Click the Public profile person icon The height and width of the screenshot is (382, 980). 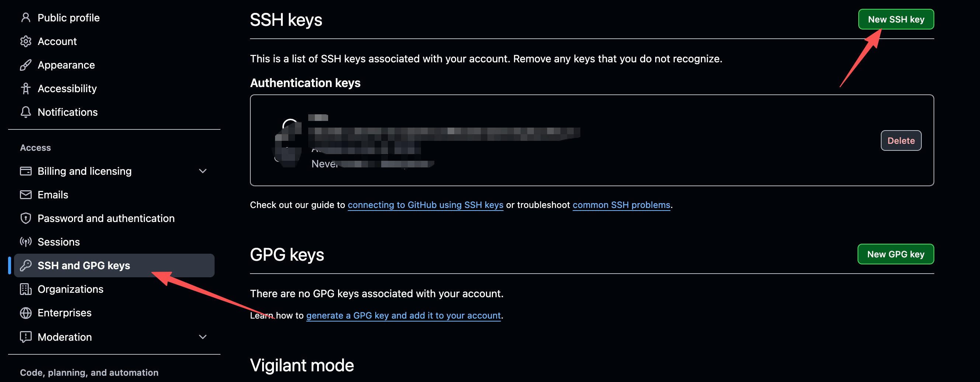[x=25, y=17]
